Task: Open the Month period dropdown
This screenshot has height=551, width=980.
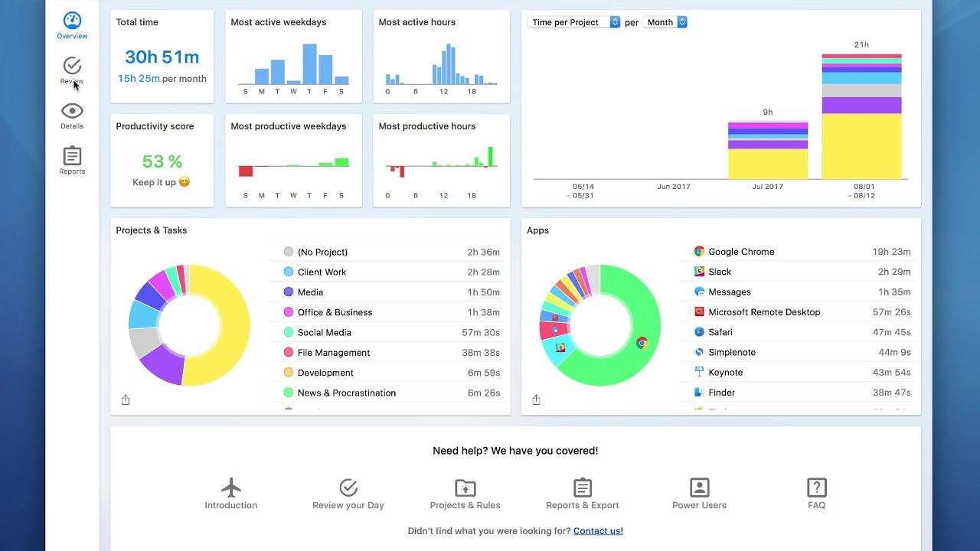Action: (x=665, y=22)
